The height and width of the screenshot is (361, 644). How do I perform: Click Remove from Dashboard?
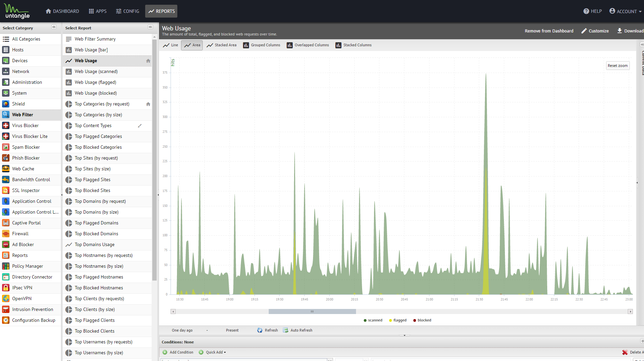click(549, 31)
